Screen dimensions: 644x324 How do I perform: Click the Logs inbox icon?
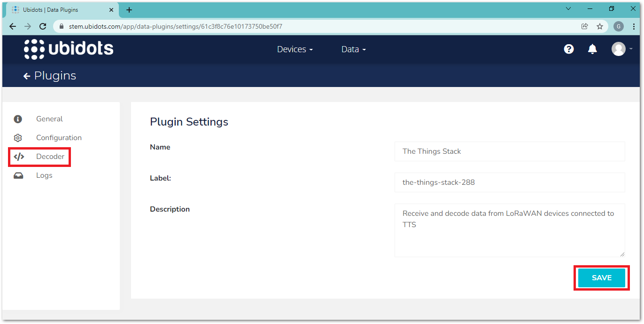pos(18,175)
